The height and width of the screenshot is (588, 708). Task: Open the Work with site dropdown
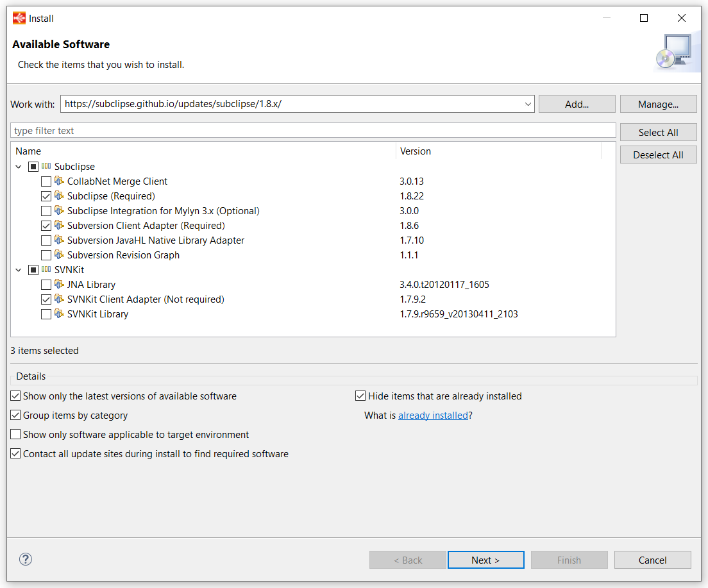[528, 105]
